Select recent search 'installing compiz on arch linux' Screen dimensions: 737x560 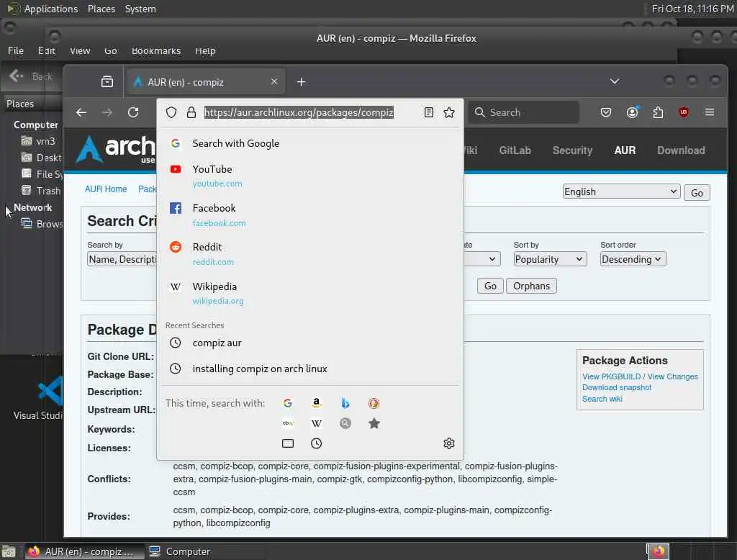point(310,369)
